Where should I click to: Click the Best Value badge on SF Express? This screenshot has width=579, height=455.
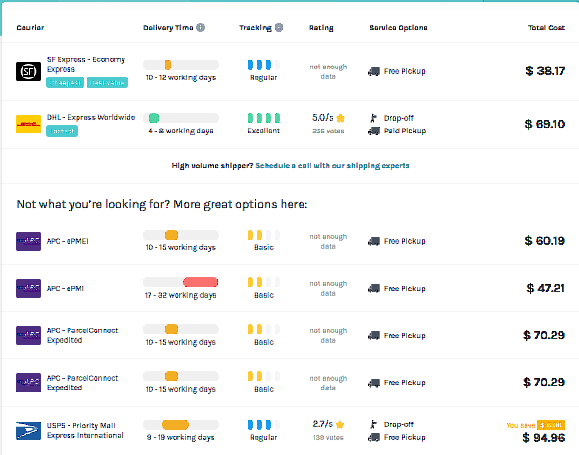click(107, 83)
